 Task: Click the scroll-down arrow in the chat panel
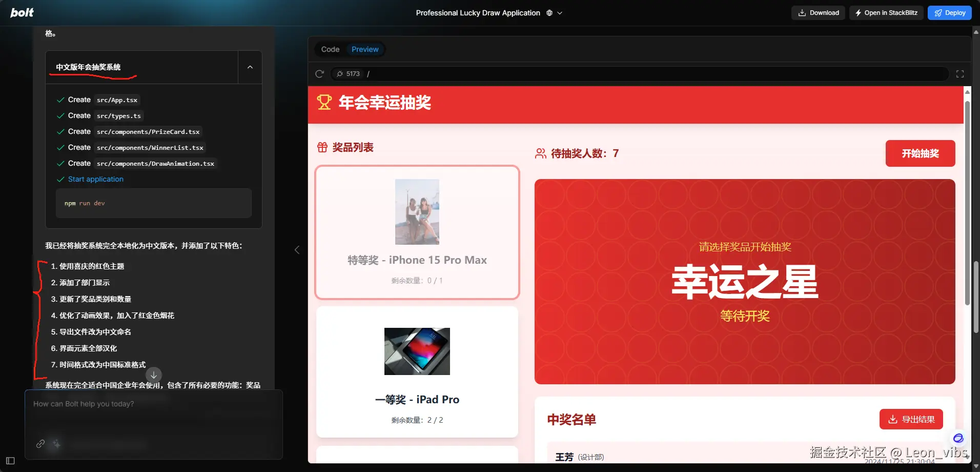click(154, 374)
